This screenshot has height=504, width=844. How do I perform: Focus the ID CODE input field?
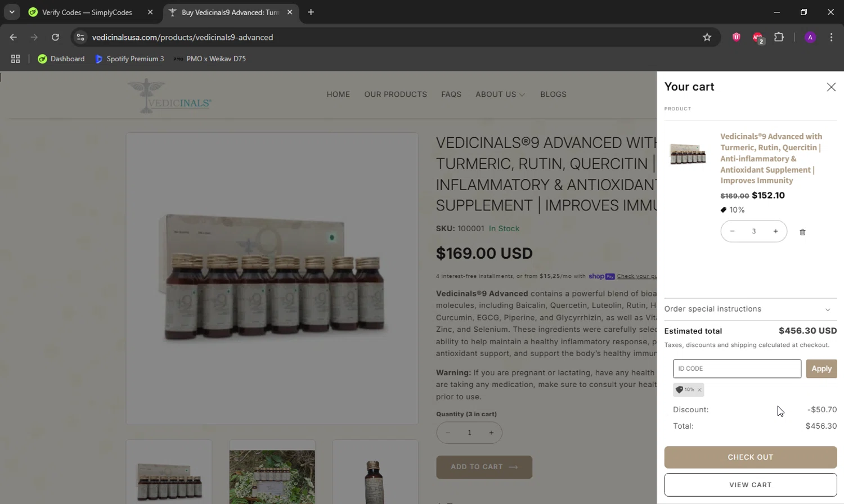click(737, 369)
